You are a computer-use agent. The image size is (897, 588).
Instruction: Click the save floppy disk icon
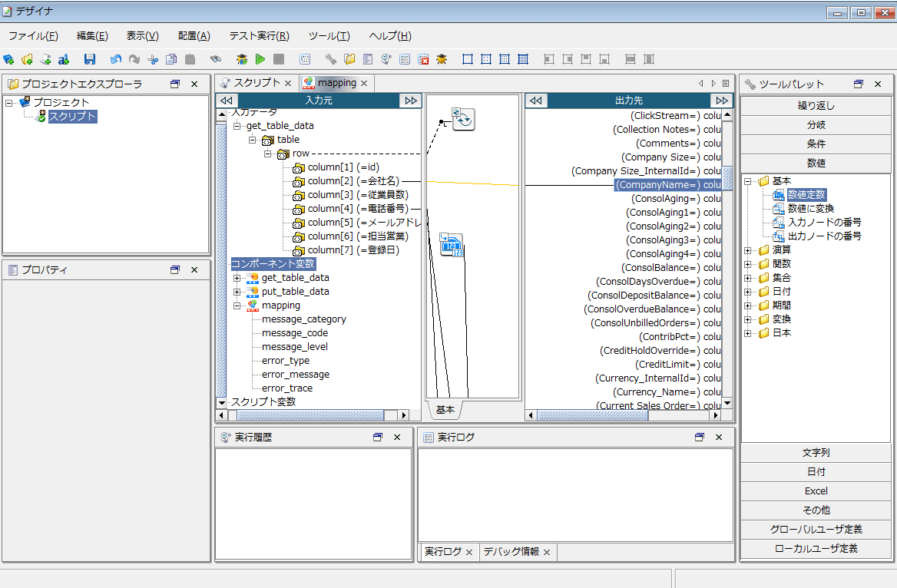point(90,59)
